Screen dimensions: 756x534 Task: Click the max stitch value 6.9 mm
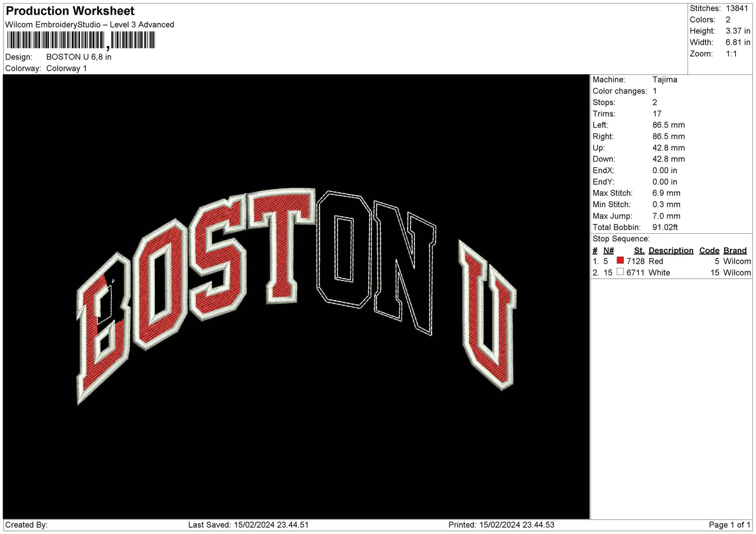[666, 193]
